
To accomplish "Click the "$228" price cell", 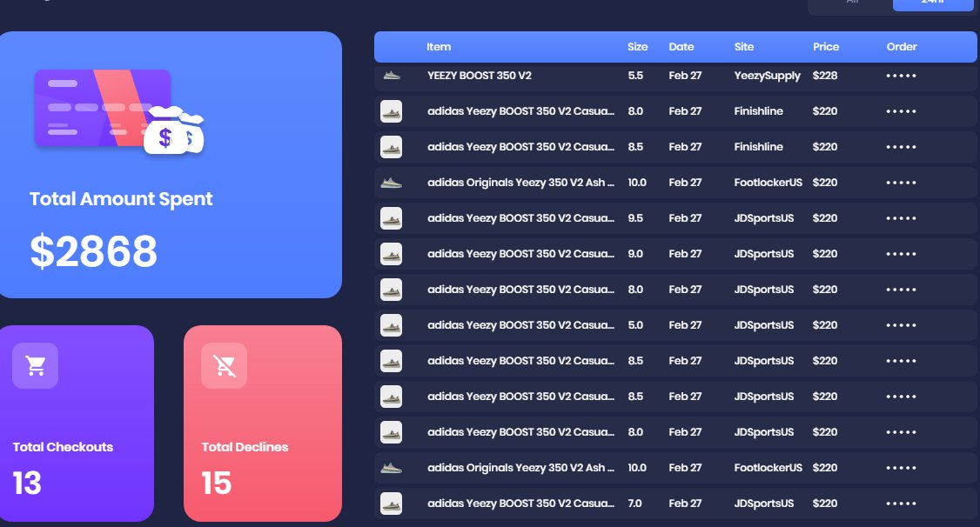I will pyautogui.click(x=825, y=76).
